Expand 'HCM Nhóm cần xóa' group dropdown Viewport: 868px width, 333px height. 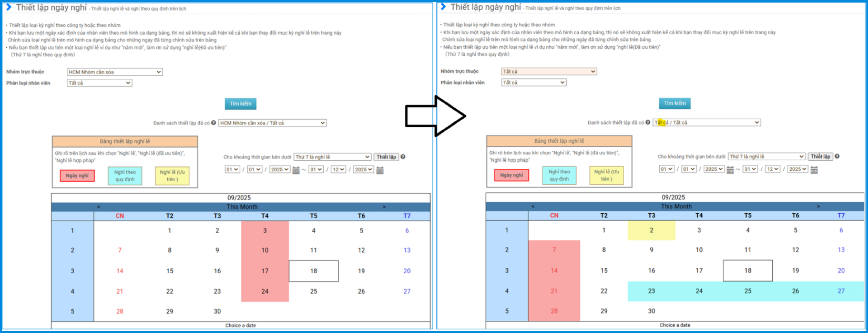click(x=115, y=72)
